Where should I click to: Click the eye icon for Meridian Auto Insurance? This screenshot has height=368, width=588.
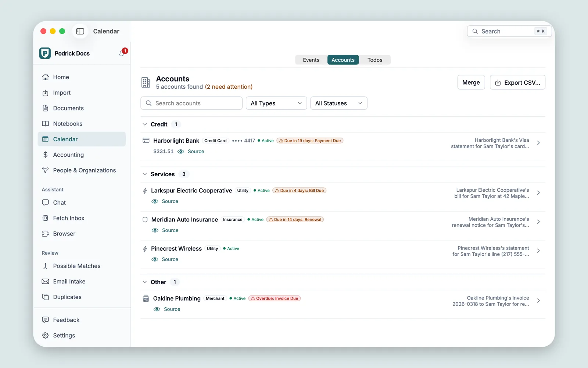pyautogui.click(x=155, y=230)
